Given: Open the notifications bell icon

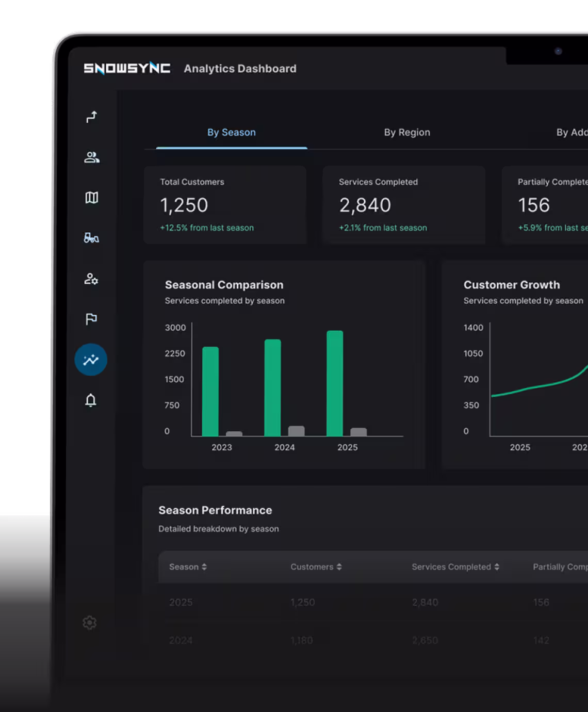Looking at the screenshot, I should 91,400.
